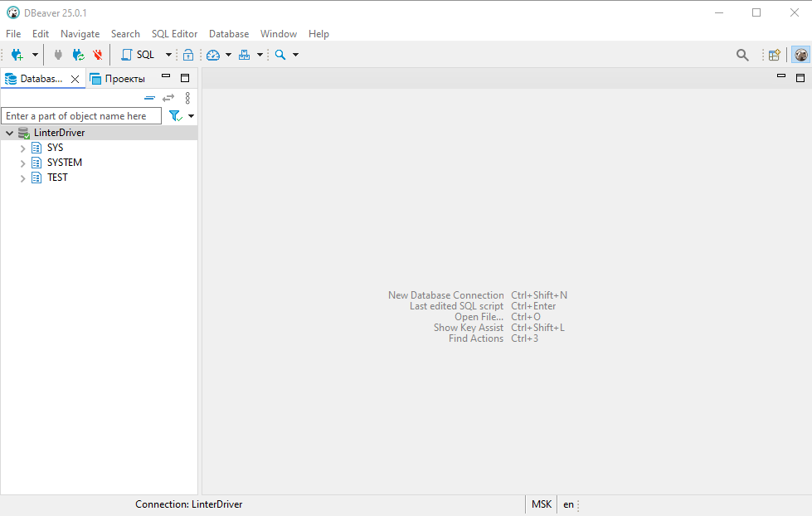812x516 pixels.
Task: Click the New Database Connection plug icon
Action: pyautogui.click(x=17, y=55)
